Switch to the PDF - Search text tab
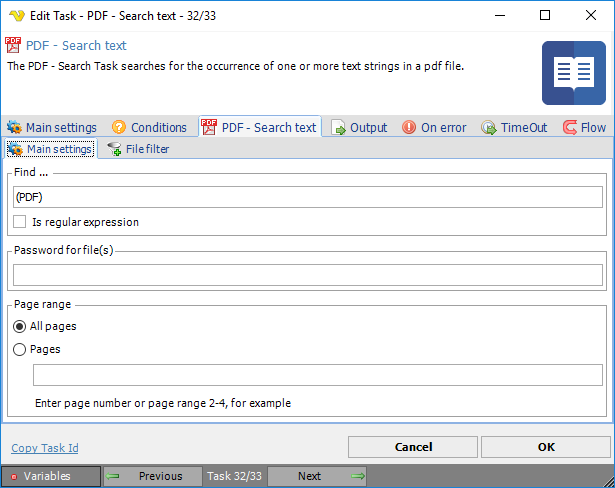 tap(260, 128)
